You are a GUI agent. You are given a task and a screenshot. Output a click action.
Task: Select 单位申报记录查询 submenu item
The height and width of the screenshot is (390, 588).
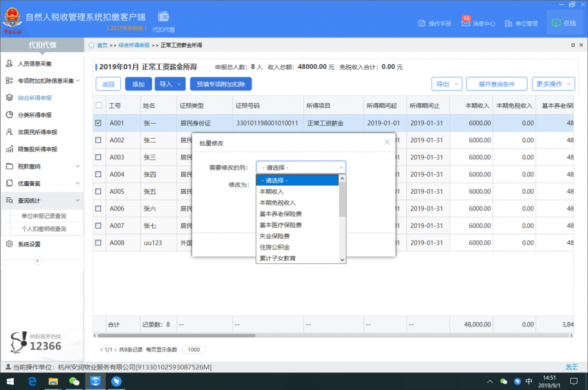44,216
